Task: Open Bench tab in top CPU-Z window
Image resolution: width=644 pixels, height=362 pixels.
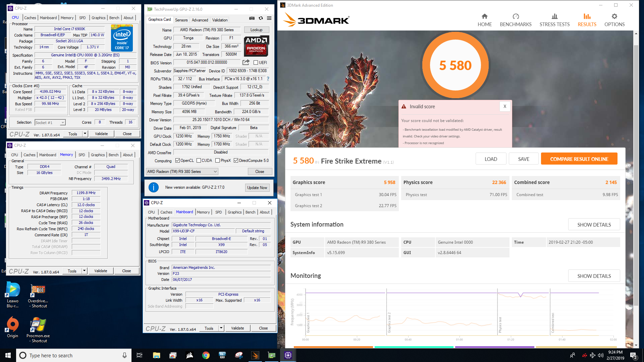Action: coord(114,18)
